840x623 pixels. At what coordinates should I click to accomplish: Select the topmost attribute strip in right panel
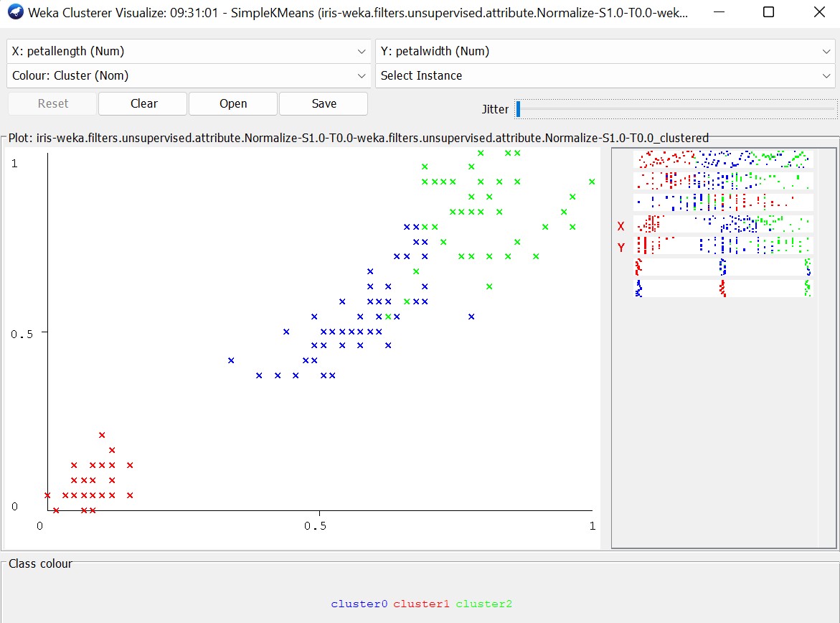click(x=723, y=159)
